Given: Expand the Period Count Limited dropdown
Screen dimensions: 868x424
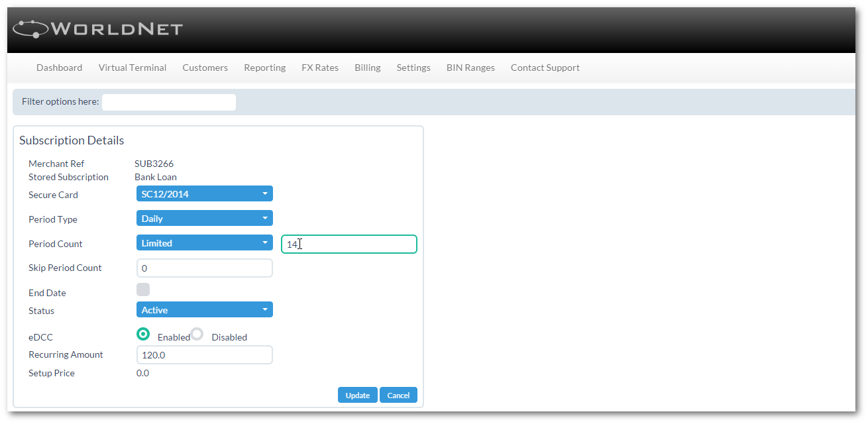Looking at the screenshot, I should tap(204, 243).
